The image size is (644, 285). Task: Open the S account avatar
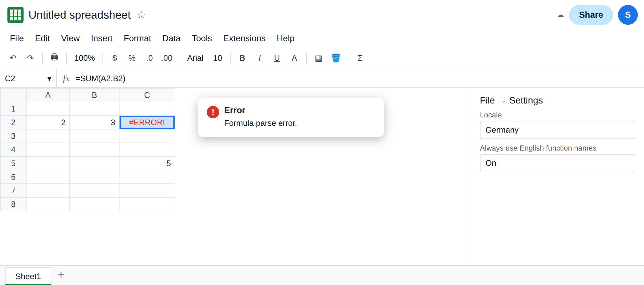point(628,15)
